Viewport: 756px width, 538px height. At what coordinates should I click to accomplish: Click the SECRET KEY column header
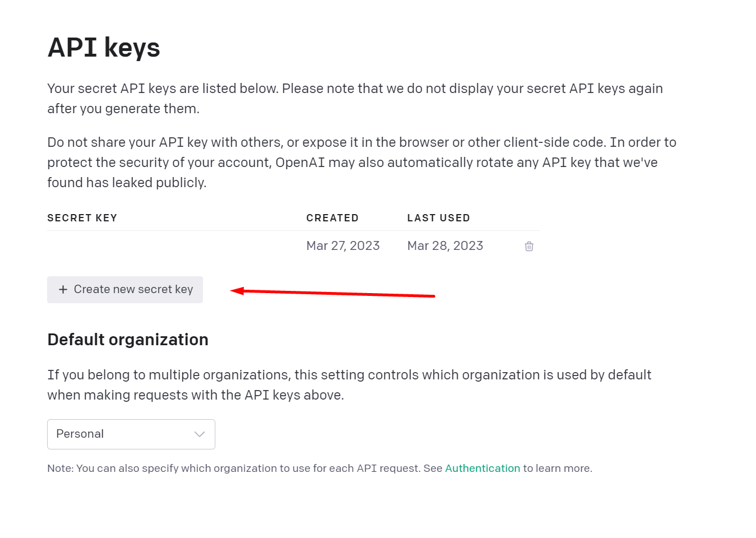click(x=82, y=217)
